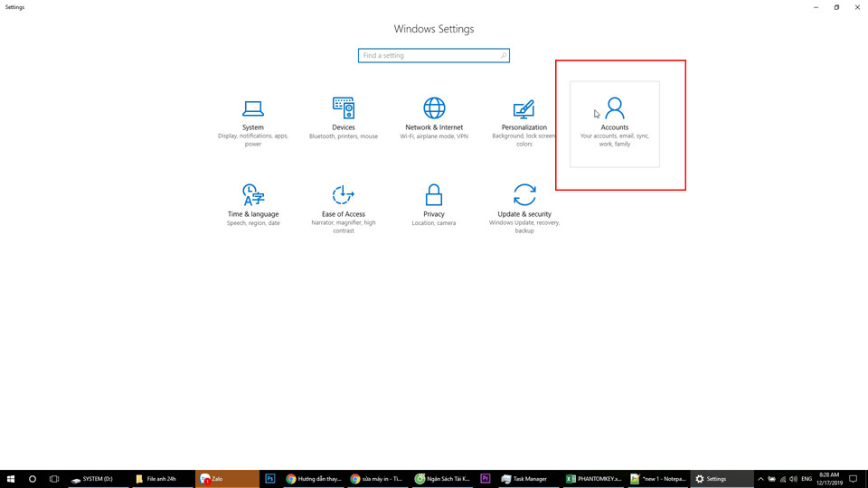The width and height of the screenshot is (868, 488).
Task: Click the Settings taskbar button
Action: (x=722, y=479)
